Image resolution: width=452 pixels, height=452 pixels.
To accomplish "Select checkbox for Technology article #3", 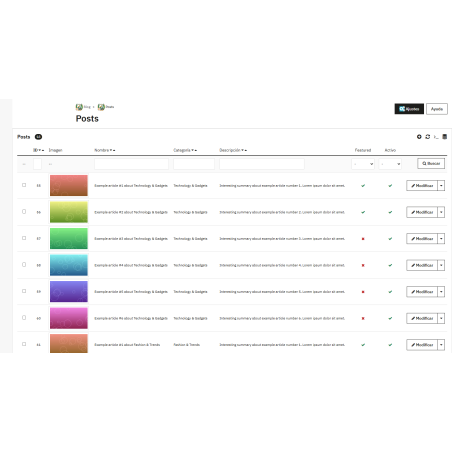I will 24,238.
